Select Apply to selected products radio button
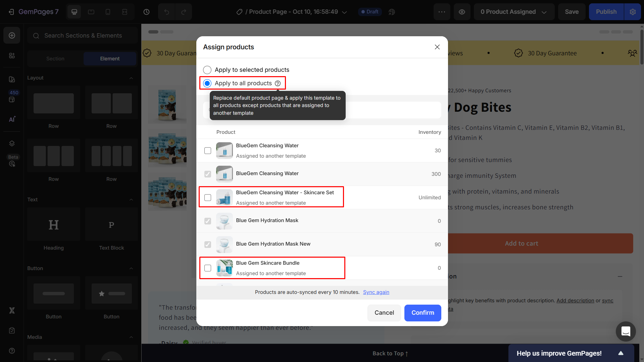 207,70
